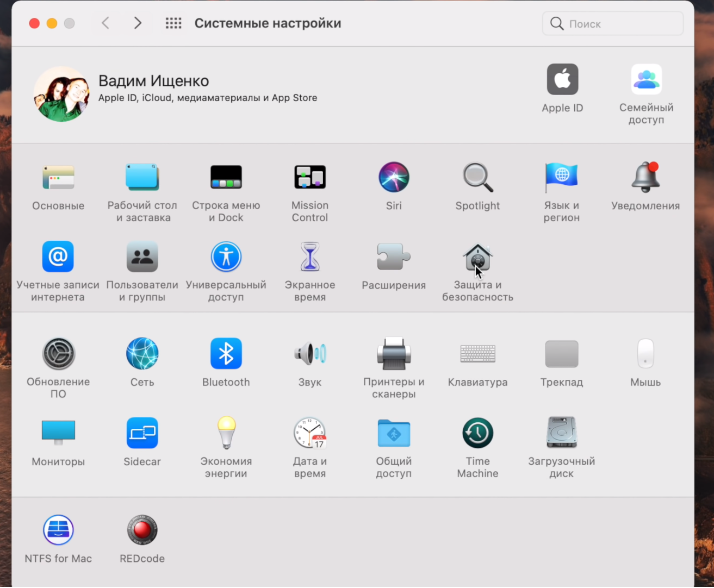Open Экономия энергии settings

click(226, 433)
